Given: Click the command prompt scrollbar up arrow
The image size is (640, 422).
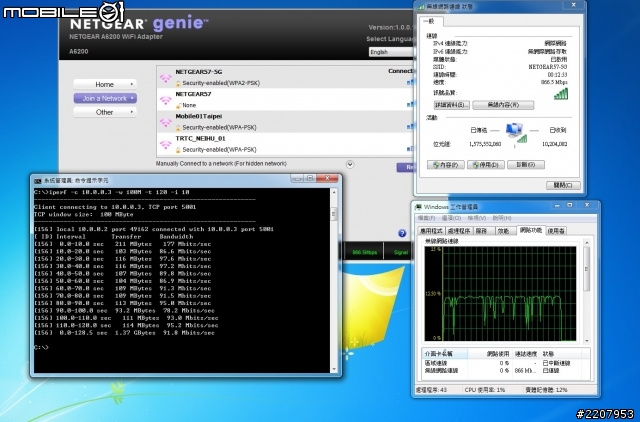Looking at the screenshot, I should point(334,192).
